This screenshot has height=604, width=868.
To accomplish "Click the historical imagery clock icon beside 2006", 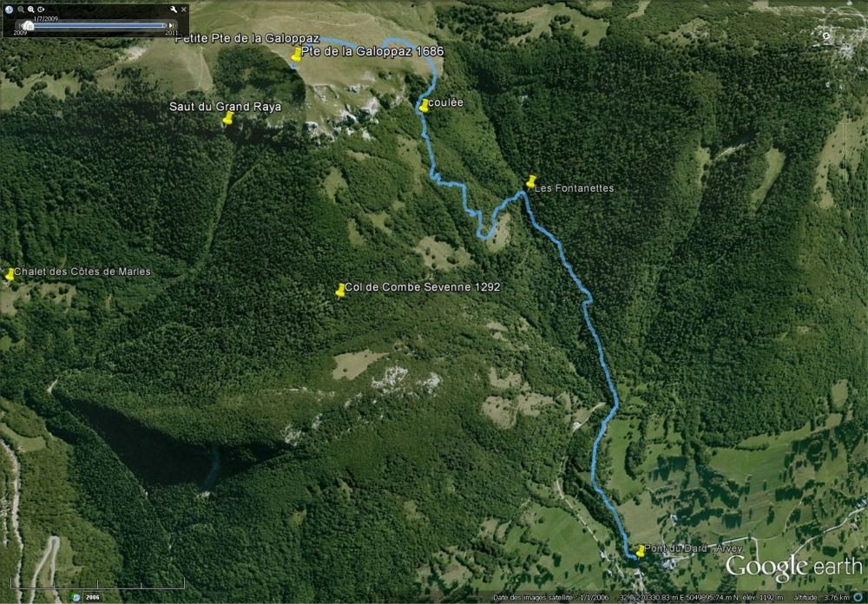I will point(76,597).
